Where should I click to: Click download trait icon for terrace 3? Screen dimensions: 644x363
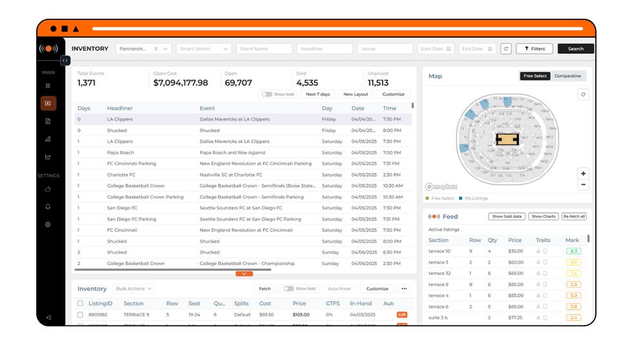pos(538,262)
